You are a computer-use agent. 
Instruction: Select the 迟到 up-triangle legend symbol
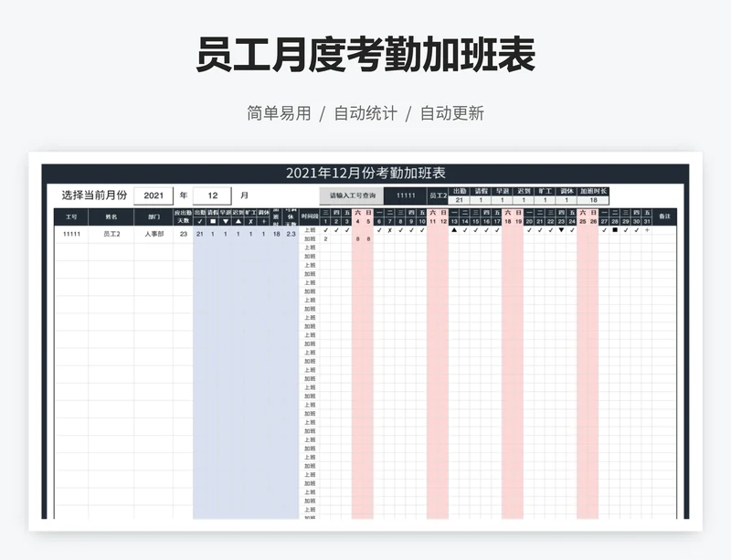click(238, 221)
